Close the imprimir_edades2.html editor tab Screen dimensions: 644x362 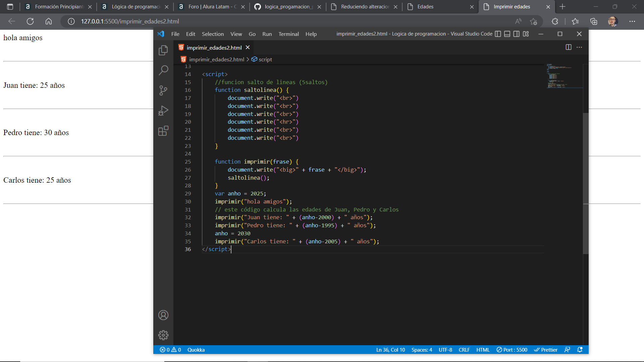[x=248, y=48]
